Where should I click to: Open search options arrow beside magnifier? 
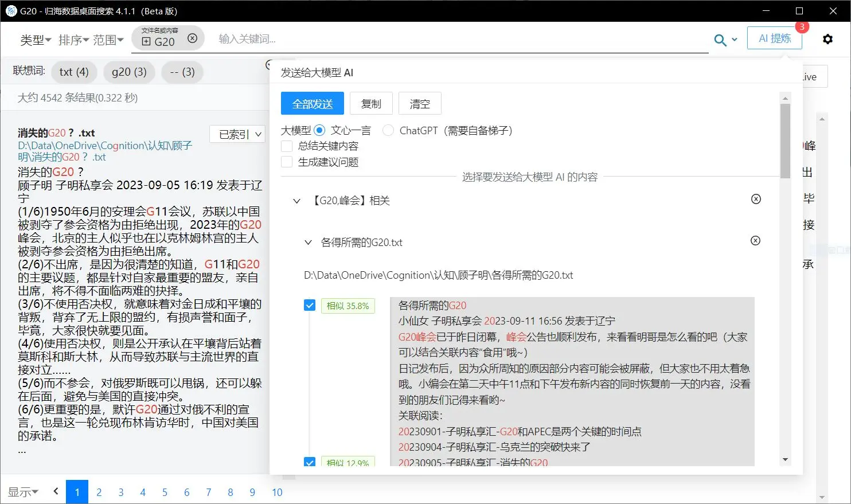tap(735, 40)
